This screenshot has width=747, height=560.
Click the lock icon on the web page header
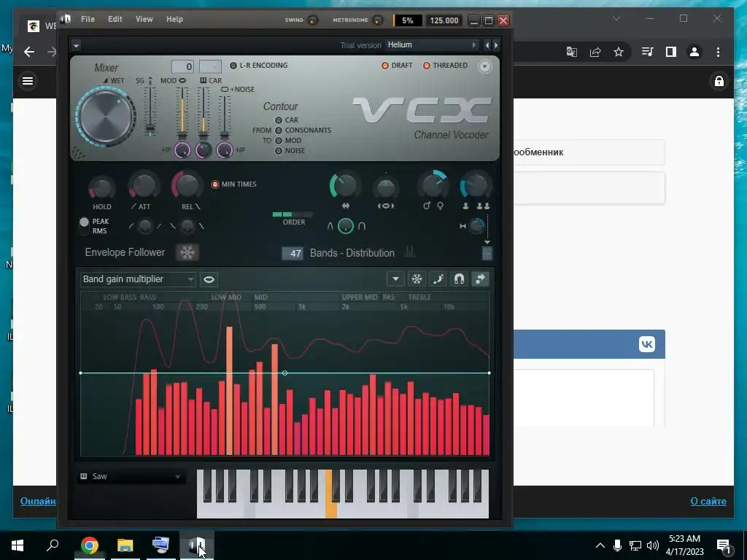click(719, 81)
